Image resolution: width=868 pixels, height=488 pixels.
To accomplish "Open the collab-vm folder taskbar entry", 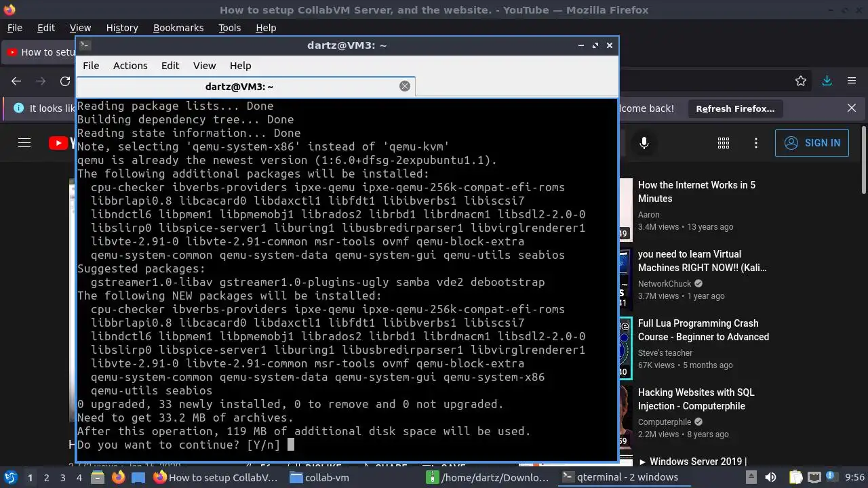I will pyautogui.click(x=320, y=477).
